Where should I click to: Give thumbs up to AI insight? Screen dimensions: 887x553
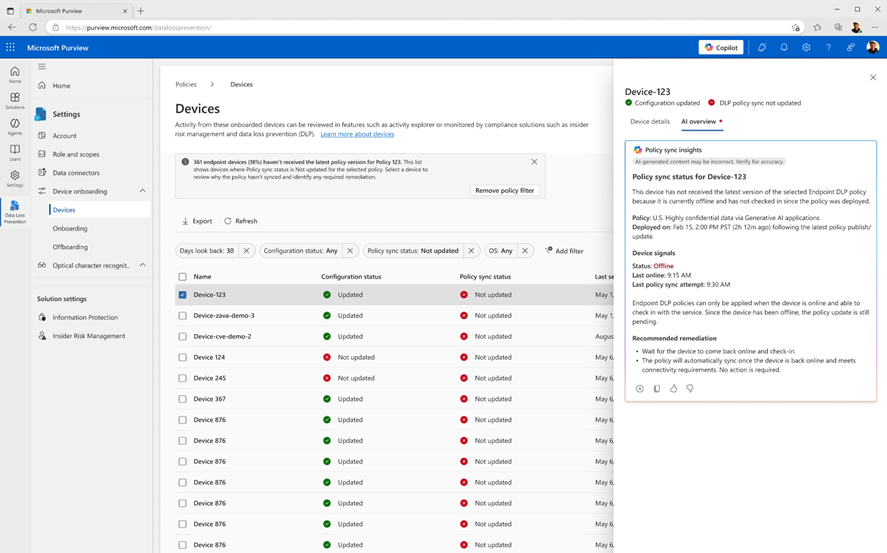pos(673,388)
